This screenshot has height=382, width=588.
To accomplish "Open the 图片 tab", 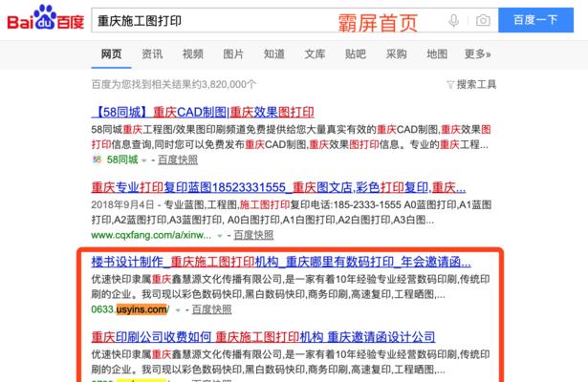I will coord(233,54).
